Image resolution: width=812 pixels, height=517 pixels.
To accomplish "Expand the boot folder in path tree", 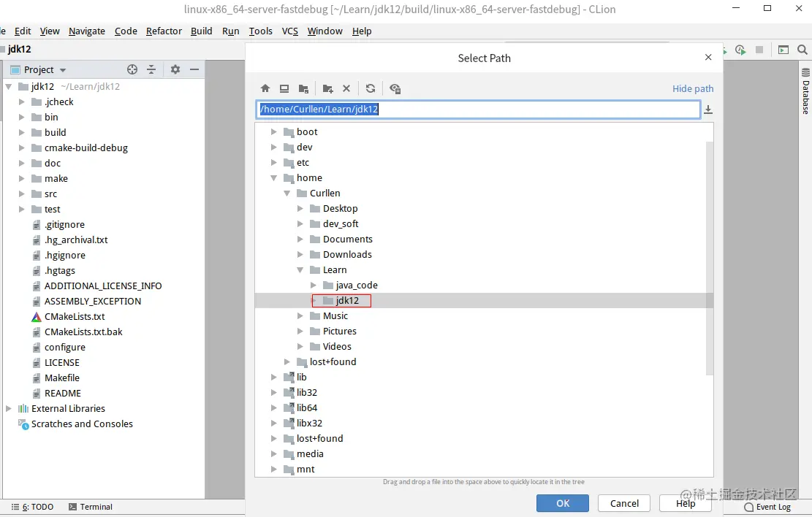I will pos(273,131).
